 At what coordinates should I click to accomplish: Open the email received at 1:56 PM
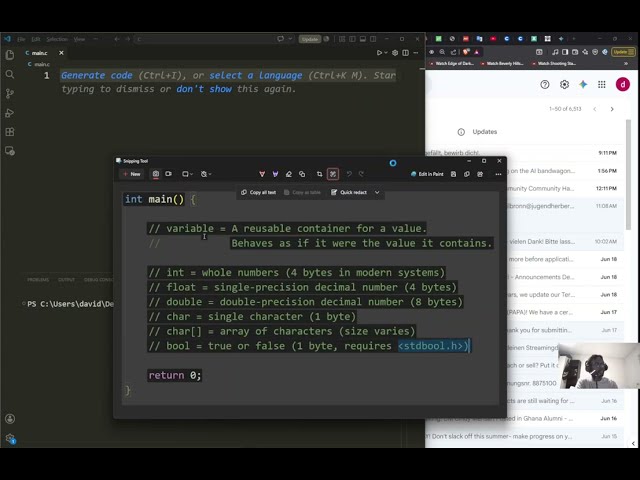tap(563, 171)
